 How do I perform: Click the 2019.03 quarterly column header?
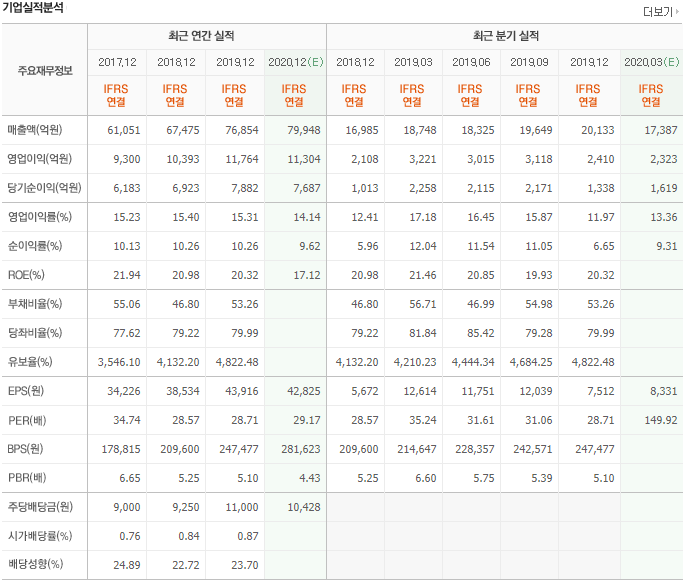[413, 62]
